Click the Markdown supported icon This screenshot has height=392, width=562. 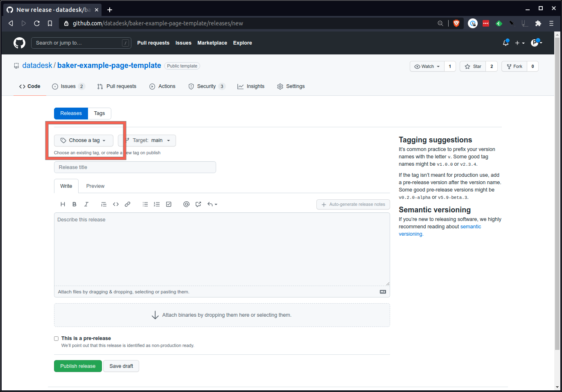[383, 292]
